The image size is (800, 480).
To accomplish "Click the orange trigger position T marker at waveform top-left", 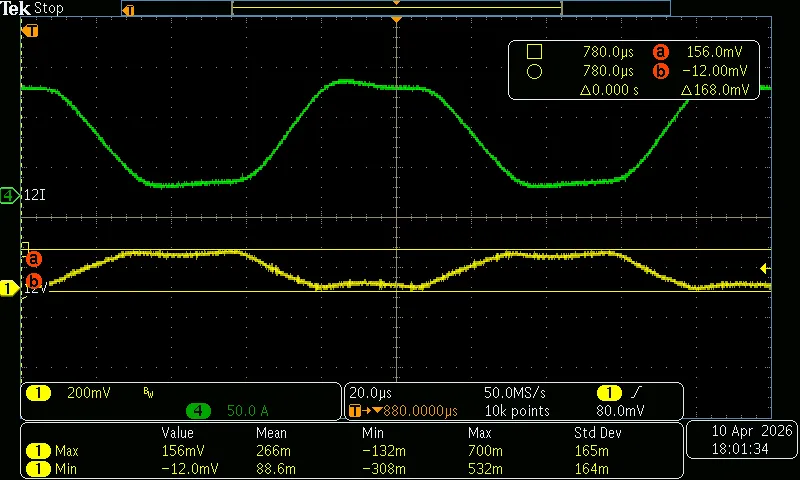I will coord(30,31).
